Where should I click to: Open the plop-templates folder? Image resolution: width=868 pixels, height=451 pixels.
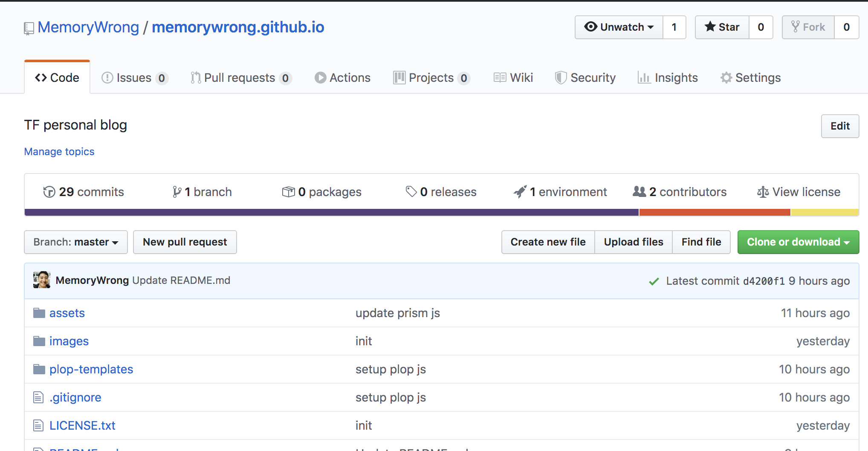[91, 369]
